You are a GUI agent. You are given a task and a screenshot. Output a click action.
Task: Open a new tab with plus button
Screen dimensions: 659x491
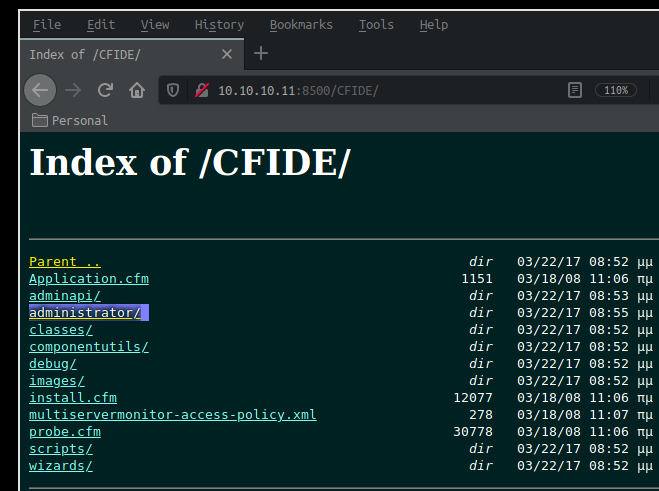pyautogui.click(x=261, y=54)
